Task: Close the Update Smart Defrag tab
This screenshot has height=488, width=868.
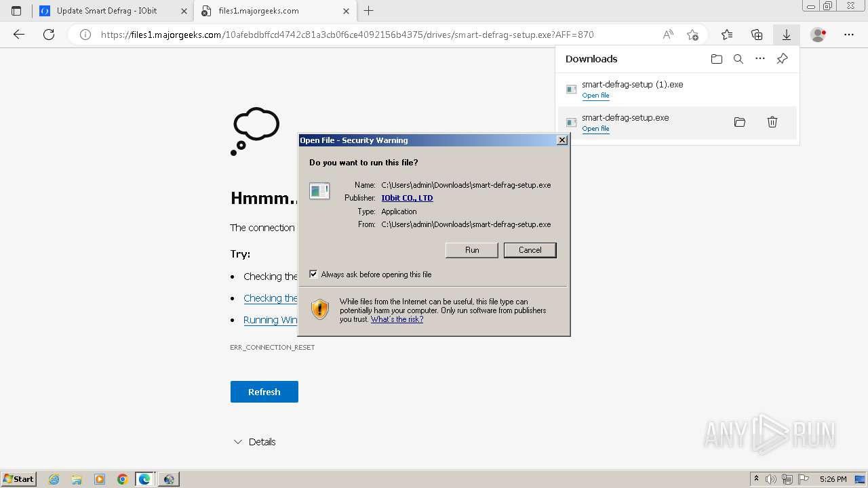Action: coord(184,11)
